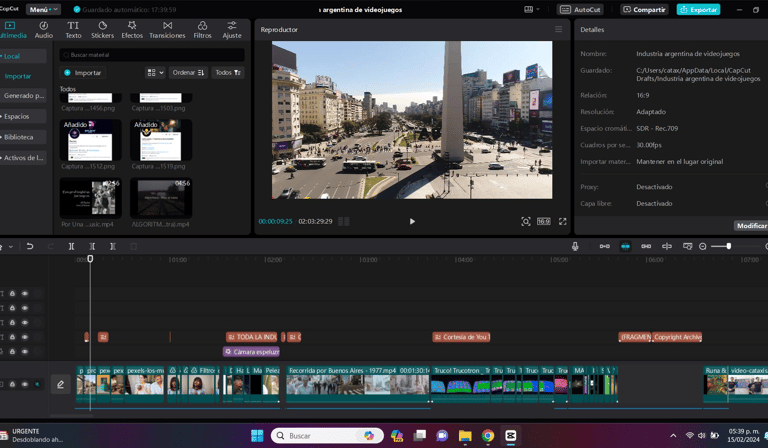Click the delete-right trim icon

point(113,246)
